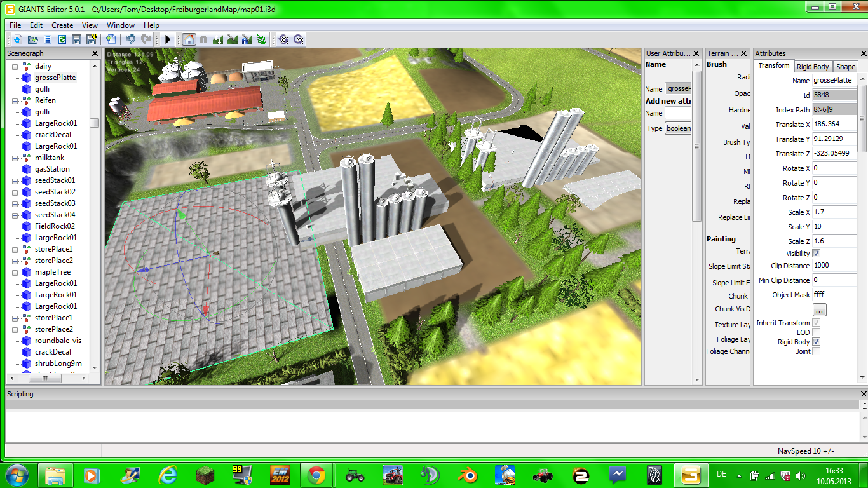Click the ellipsis button below Object Mask

[820, 311]
